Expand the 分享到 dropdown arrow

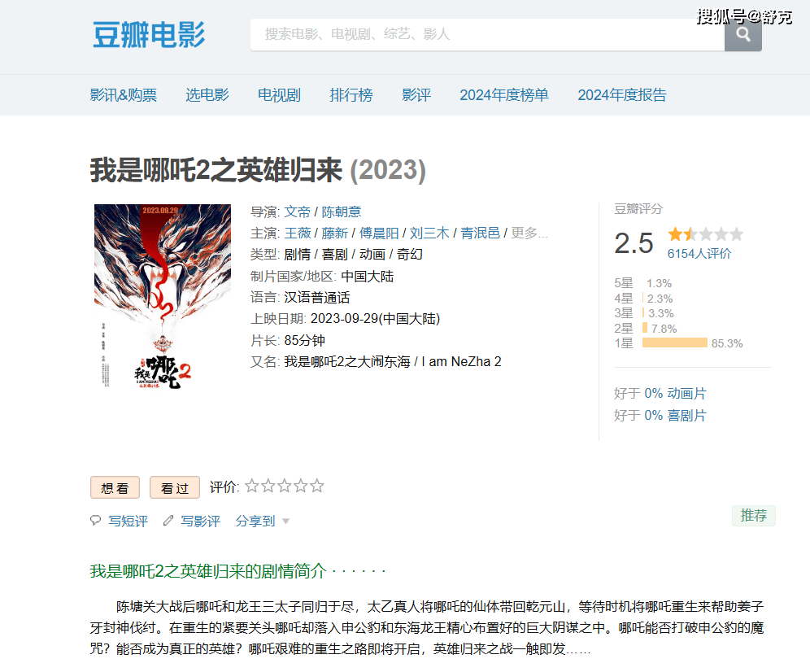click(285, 521)
